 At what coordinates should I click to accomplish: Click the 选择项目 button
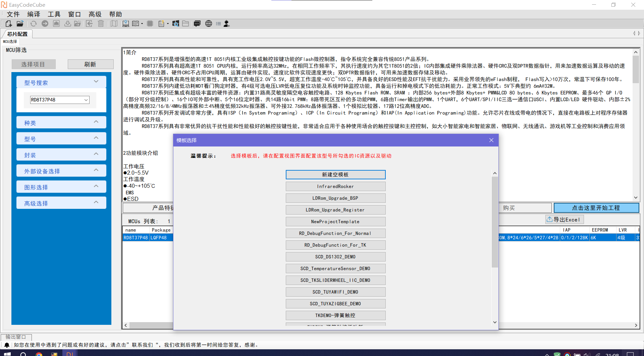(34, 64)
